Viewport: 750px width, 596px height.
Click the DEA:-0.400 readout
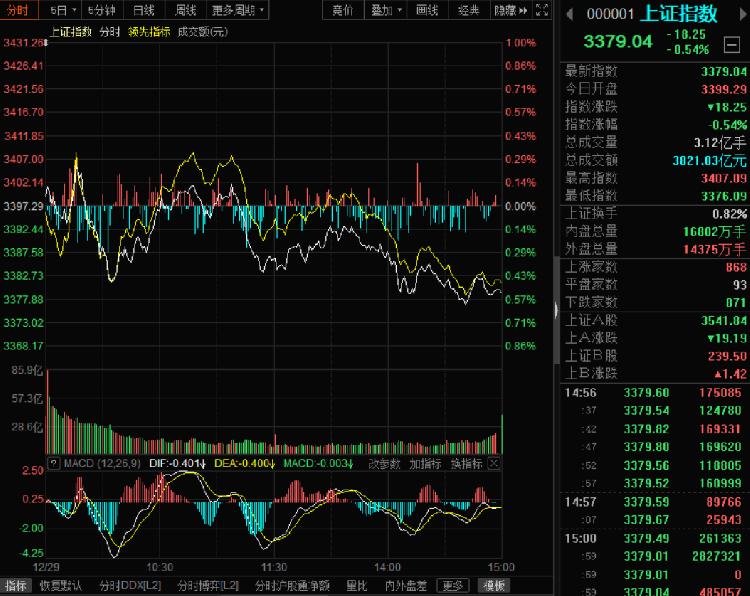click(244, 463)
